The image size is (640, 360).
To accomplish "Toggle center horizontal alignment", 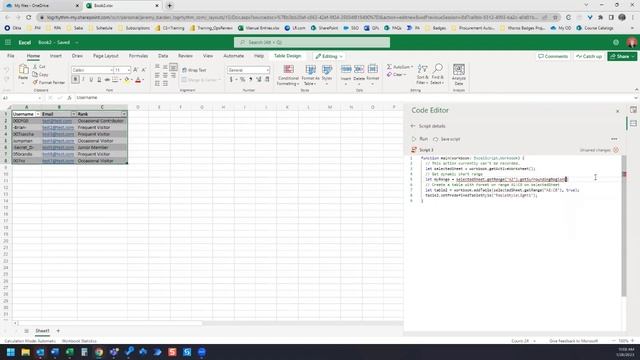I will click(165, 75).
